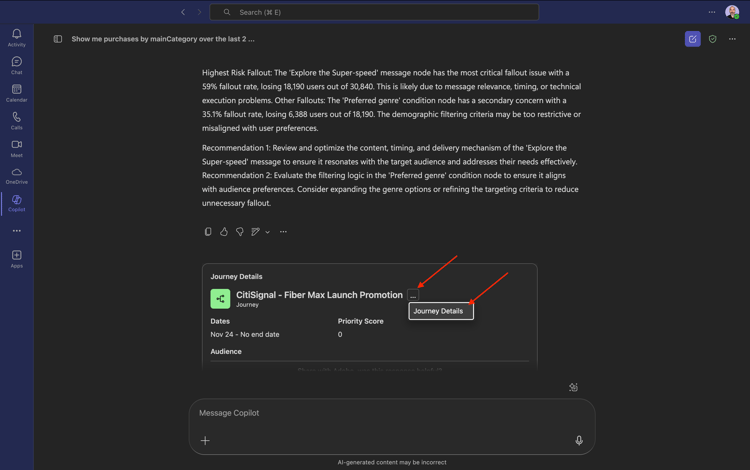Toggle the conversation sidebar panel
Image resolution: width=750 pixels, height=470 pixels.
pos(58,39)
